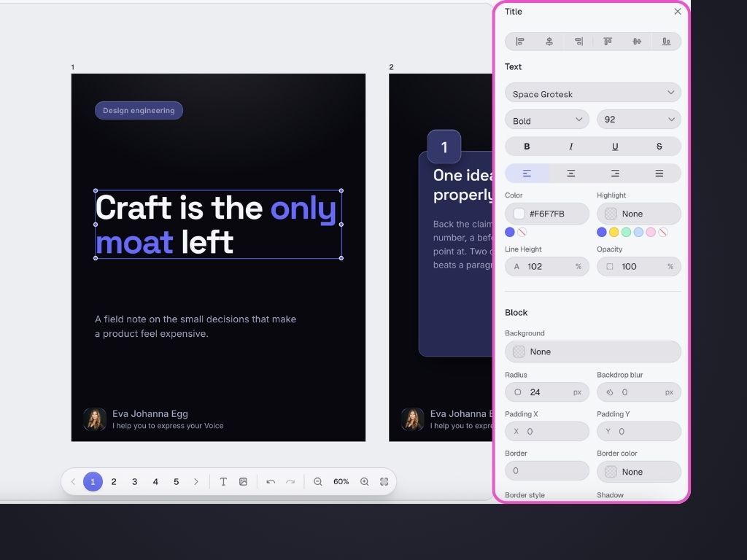Undo the last action
This screenshot has width=747, height=560.
(271, 481)
